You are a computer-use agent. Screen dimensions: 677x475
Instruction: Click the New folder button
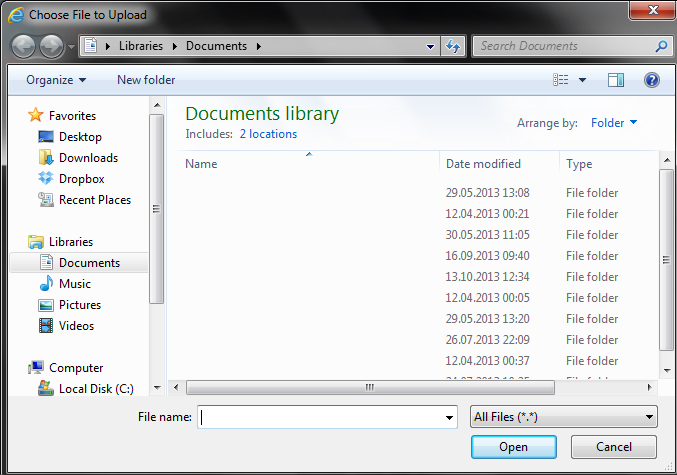(146, 80)
